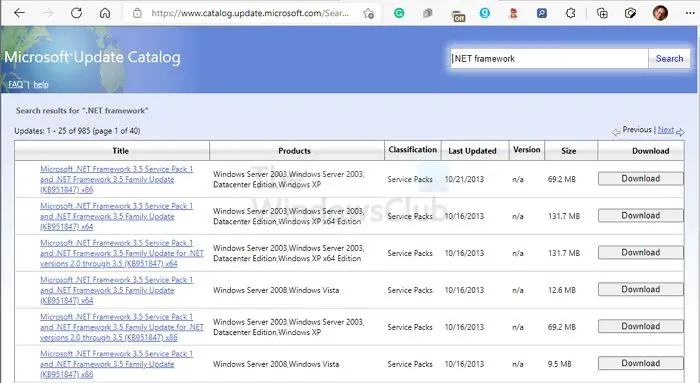Add page to favorites star icon

[x=368, y=13]
